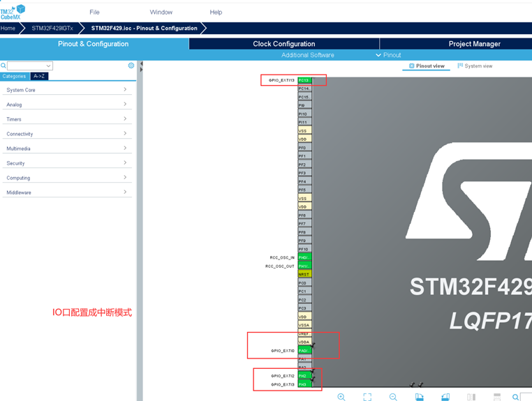This screenshot has height=401, width=532.
Task: Select the green PC13 pin
Action: tap(304, 80)
